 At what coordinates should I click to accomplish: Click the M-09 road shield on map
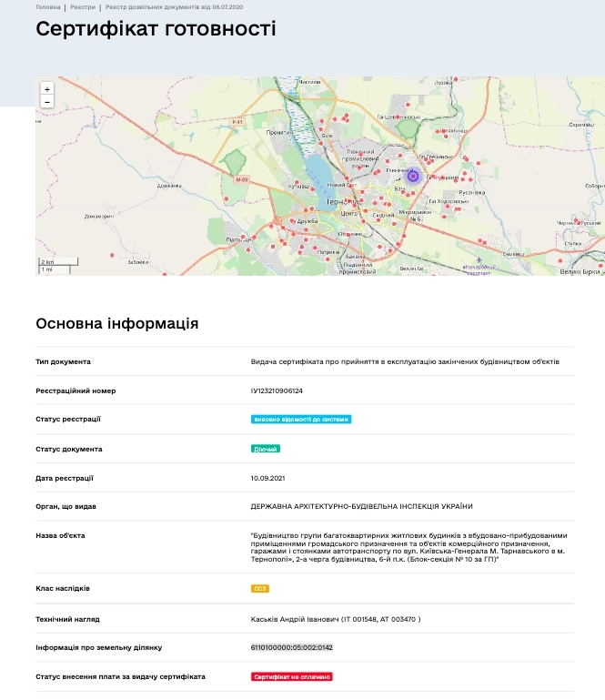point(241,179)
